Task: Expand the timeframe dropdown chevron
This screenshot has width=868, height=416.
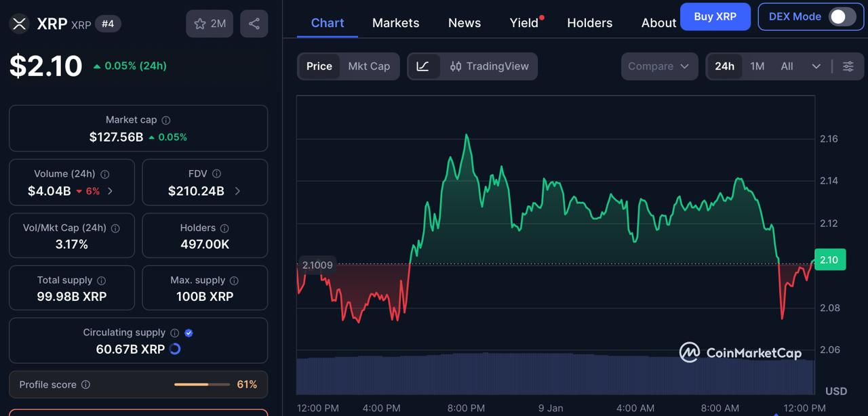Action: pos(817,66)
